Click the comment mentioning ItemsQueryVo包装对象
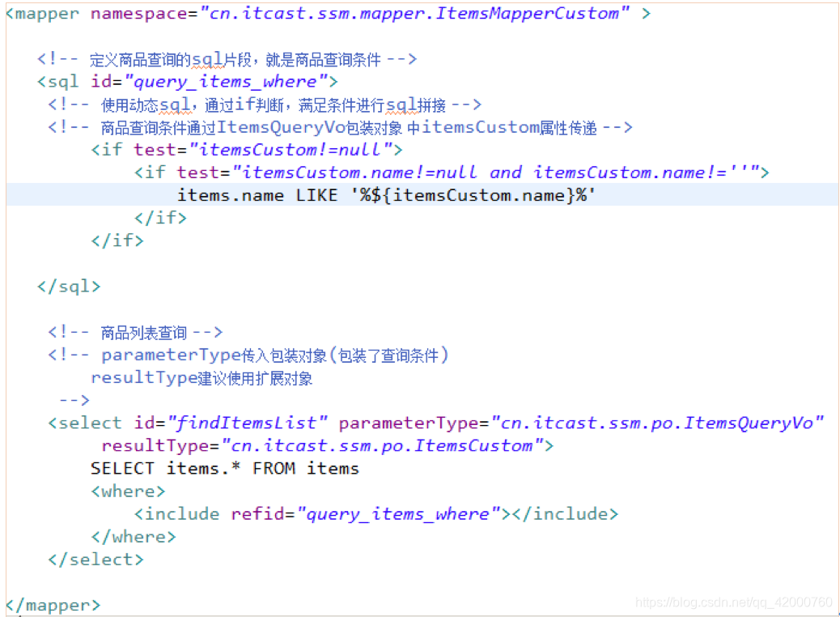Image resolution: width=840 pixels, height=617 pixels. click(340, 128)
